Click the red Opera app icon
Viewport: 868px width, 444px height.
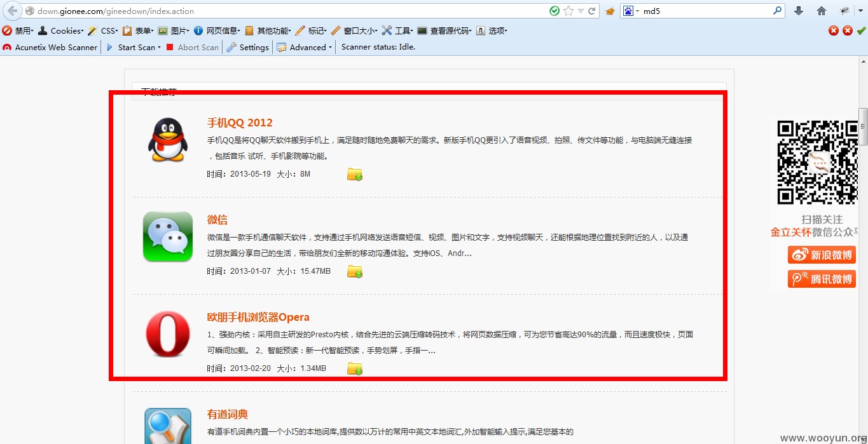click(168, 333)
